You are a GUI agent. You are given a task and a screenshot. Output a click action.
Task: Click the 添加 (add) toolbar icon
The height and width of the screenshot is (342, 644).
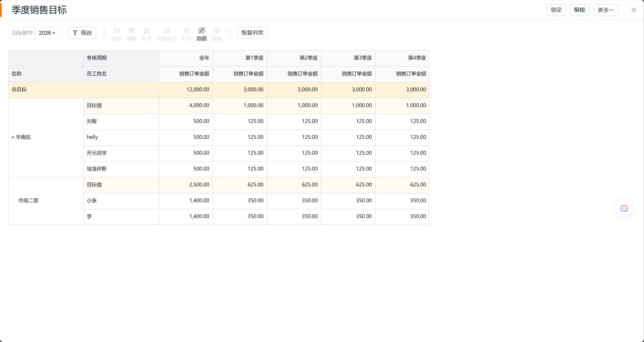[x=116, y=31]
